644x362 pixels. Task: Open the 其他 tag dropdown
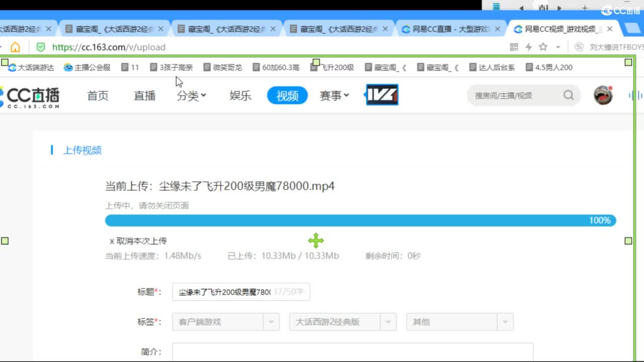tap(460, 322)
